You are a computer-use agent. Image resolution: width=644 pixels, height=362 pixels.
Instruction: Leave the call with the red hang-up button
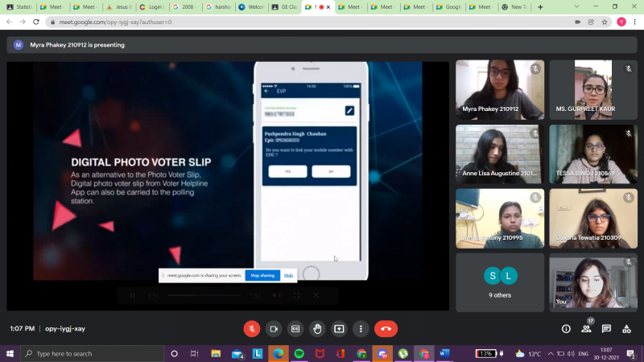tap(386, 329)
